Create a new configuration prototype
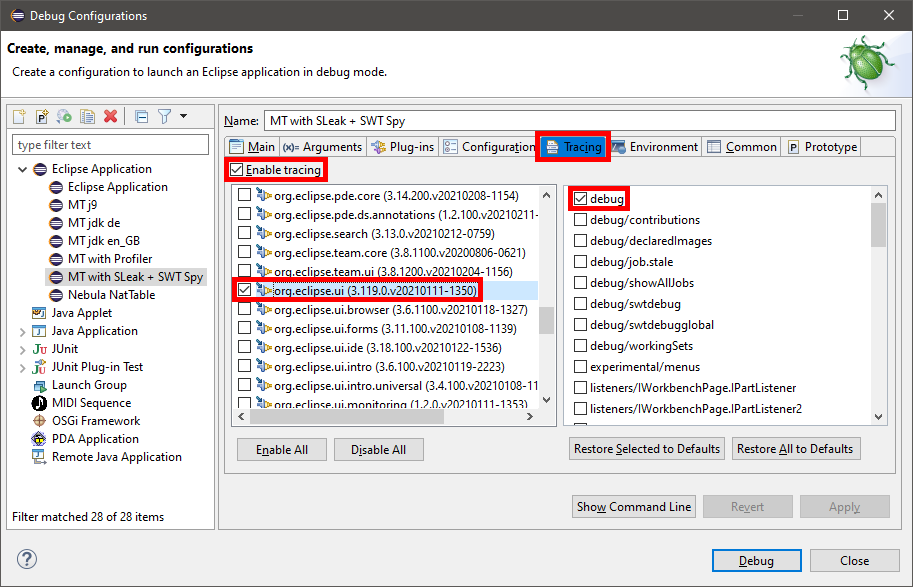Screen dimensions: 913x587 point(41,116)
